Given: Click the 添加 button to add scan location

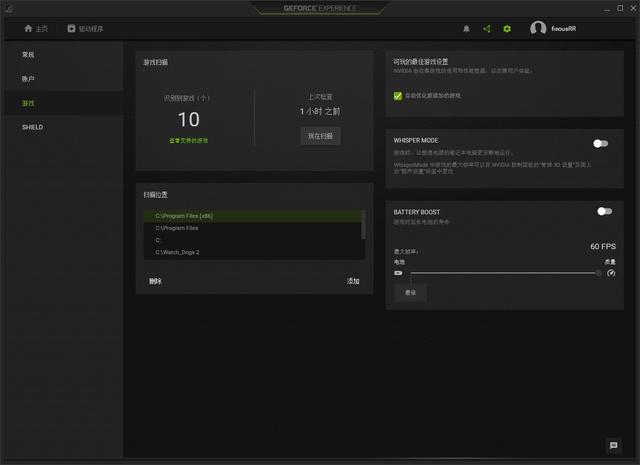Looking at the screenshot, I should pos(353,281).
